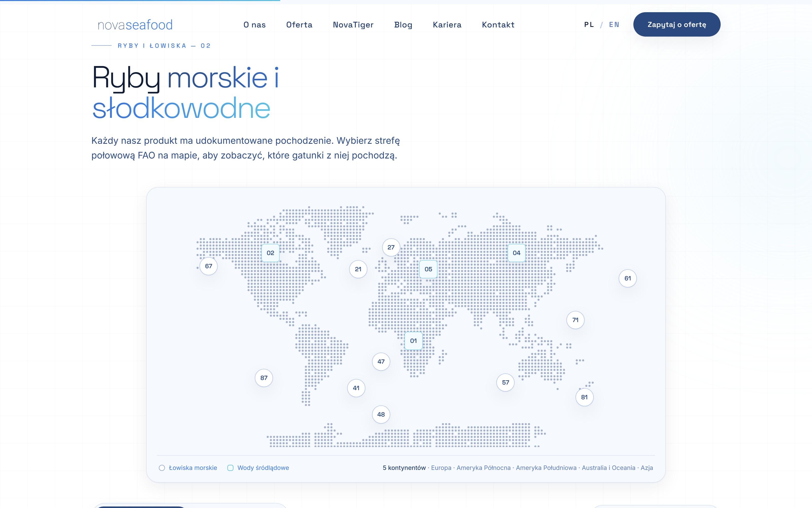Select inland waters zone 04 marker

pyautogui.click(x=517, y=253)
